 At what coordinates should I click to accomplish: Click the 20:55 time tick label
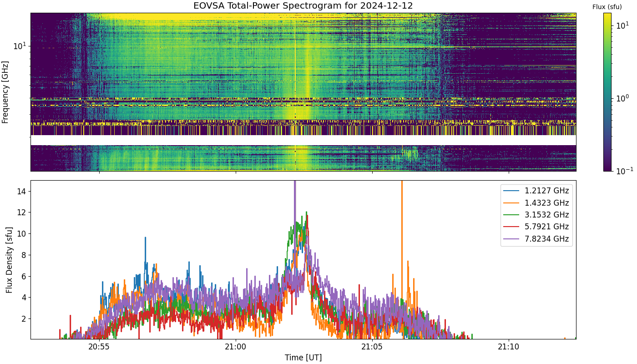[99, 346]
